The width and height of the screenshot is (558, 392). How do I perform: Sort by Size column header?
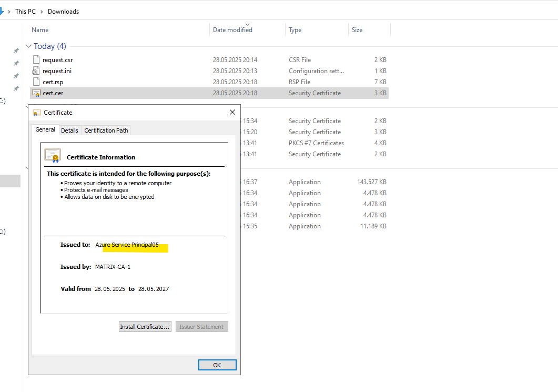pyautogui.click(x=357, y=30)
